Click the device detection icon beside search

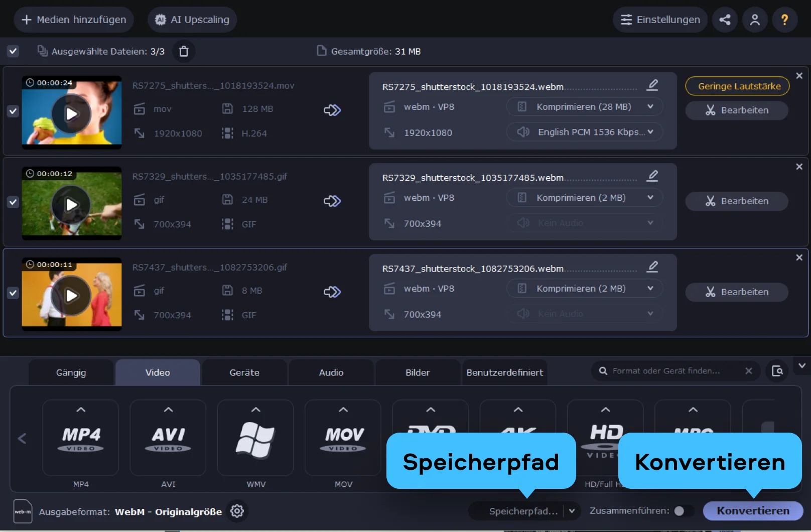coord(777,371)
